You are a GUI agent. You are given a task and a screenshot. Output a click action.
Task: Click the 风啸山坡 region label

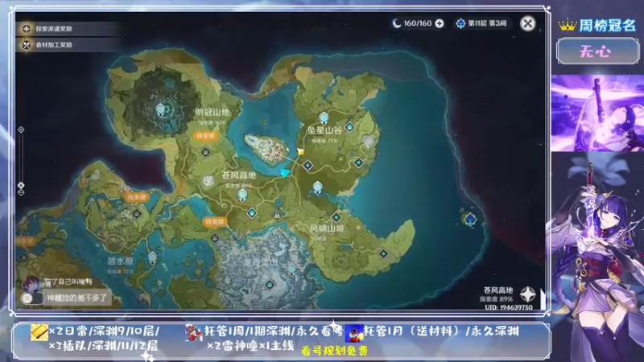(x=327, y=228)
